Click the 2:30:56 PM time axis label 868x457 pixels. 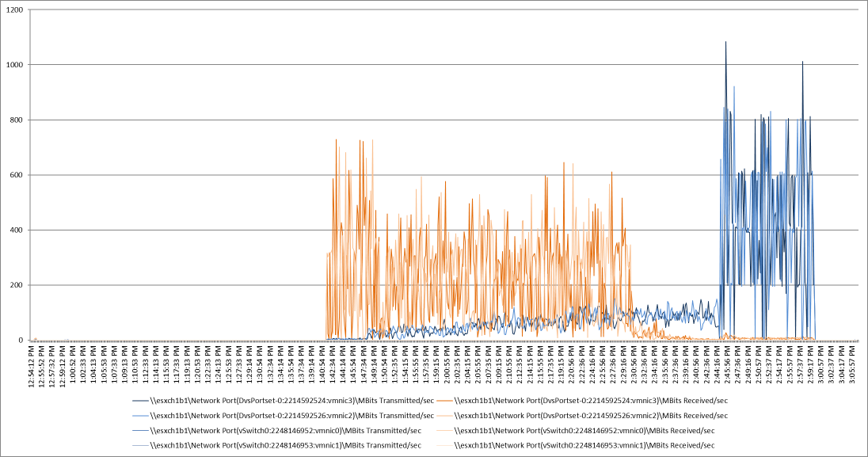634,366
